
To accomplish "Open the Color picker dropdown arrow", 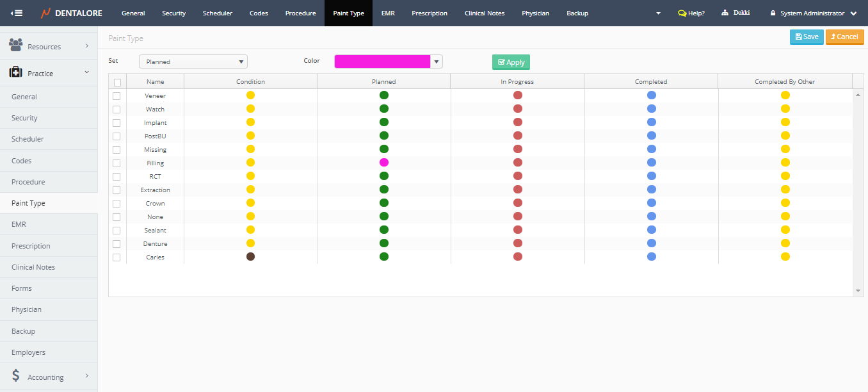I will pyautogui.click(x=436, y=61).
